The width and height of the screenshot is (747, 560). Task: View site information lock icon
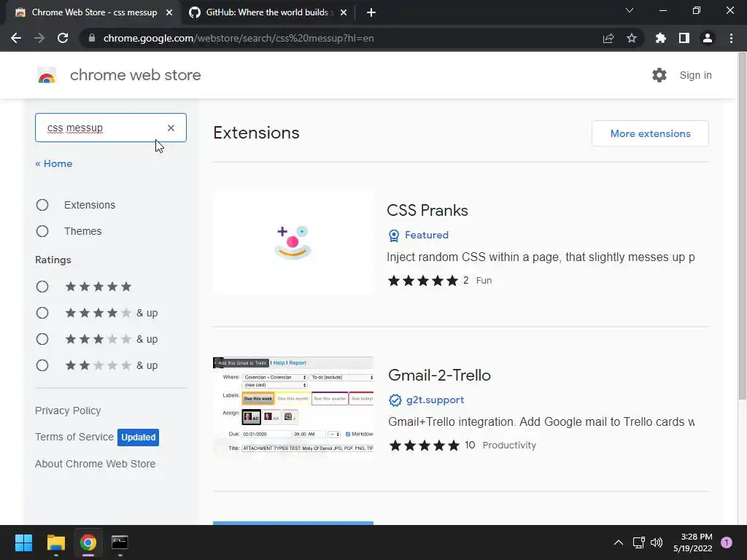click(x=92, y=38)
